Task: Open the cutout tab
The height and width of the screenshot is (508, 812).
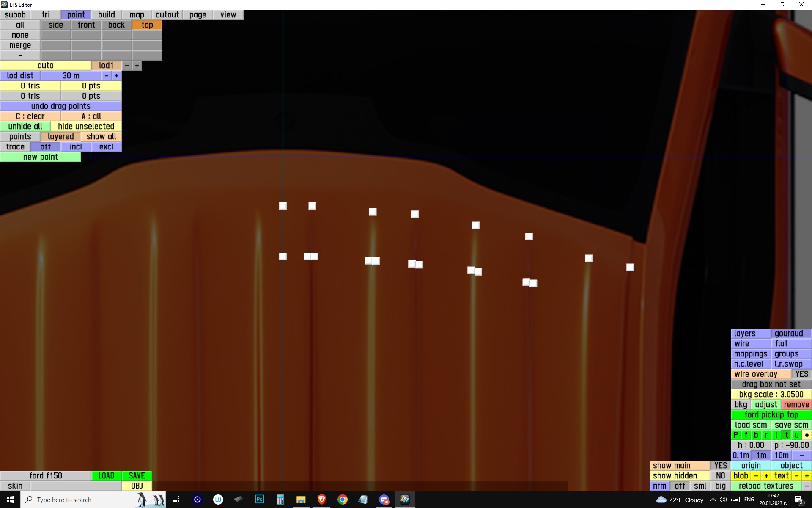Action: pos(167,14)
